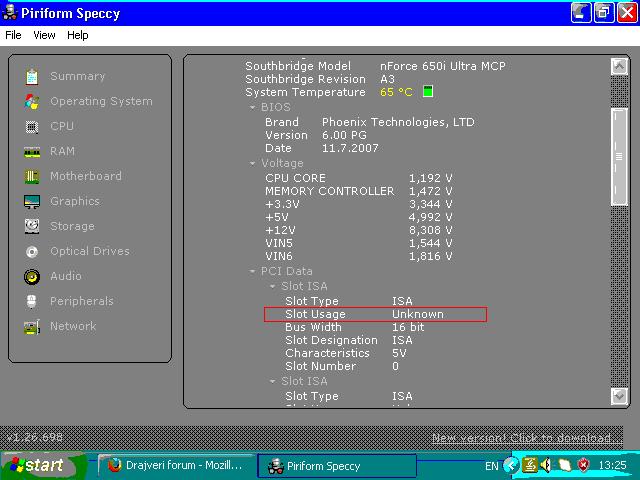Open the Help menu
This screenshot has width=640, height=480.
[78, 35]
